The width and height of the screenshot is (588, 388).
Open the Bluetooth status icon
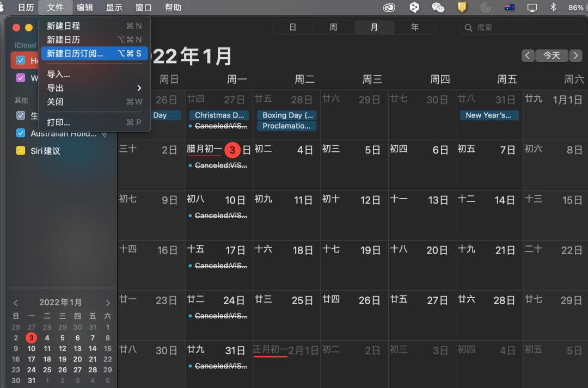553,7
